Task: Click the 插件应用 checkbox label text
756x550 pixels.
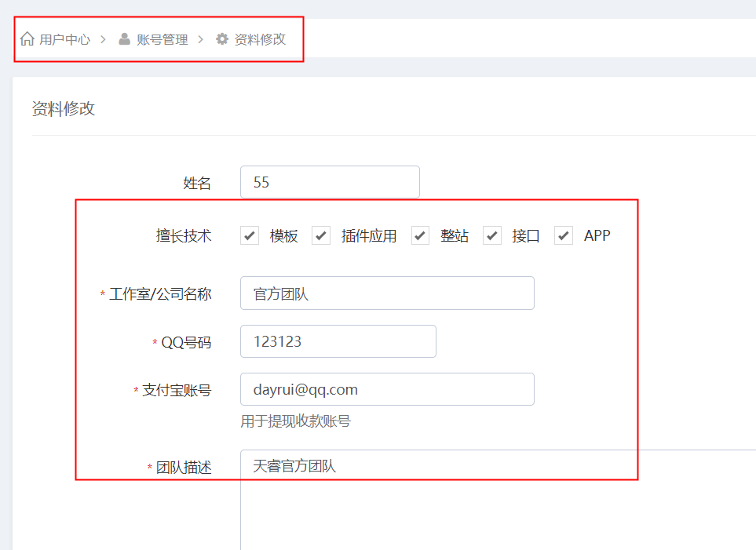Action: (x=369, y=236)
